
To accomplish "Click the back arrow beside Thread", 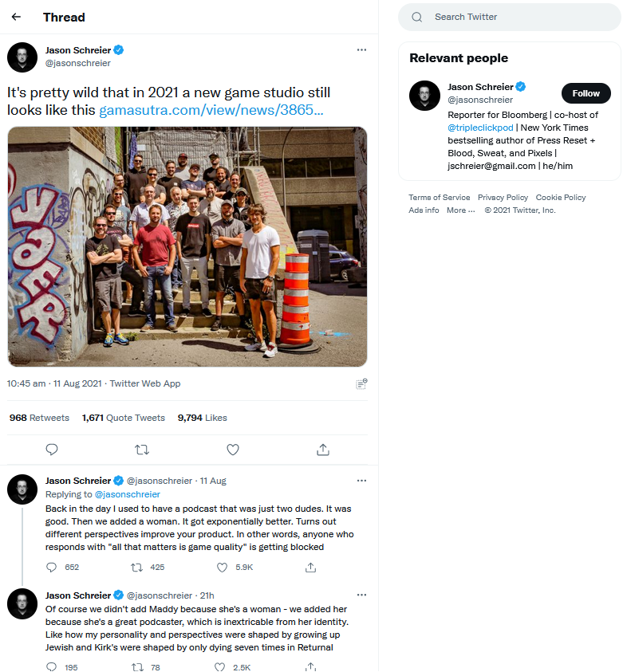I will pos(17,17).
